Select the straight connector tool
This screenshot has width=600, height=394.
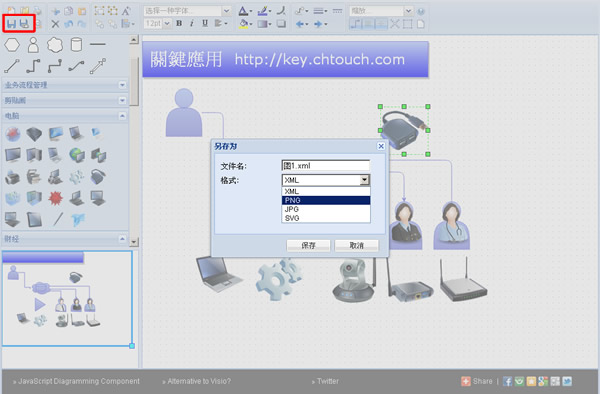click(12, 66)
